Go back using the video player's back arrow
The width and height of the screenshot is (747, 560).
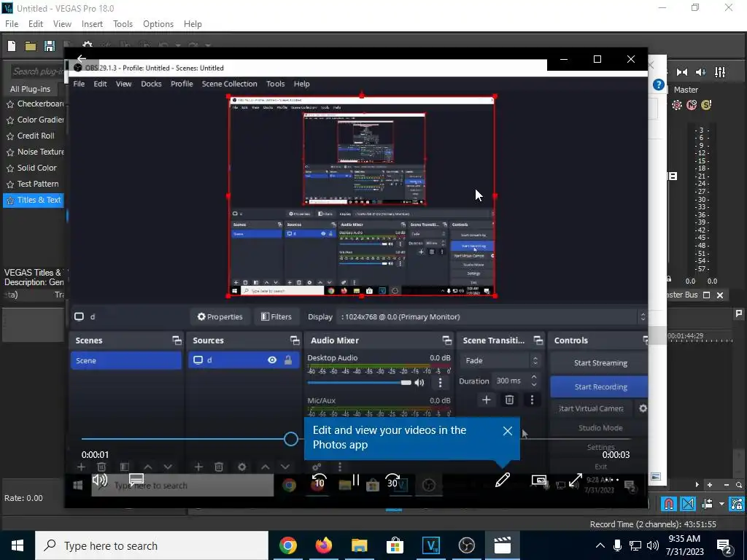(x=82, y=58)
